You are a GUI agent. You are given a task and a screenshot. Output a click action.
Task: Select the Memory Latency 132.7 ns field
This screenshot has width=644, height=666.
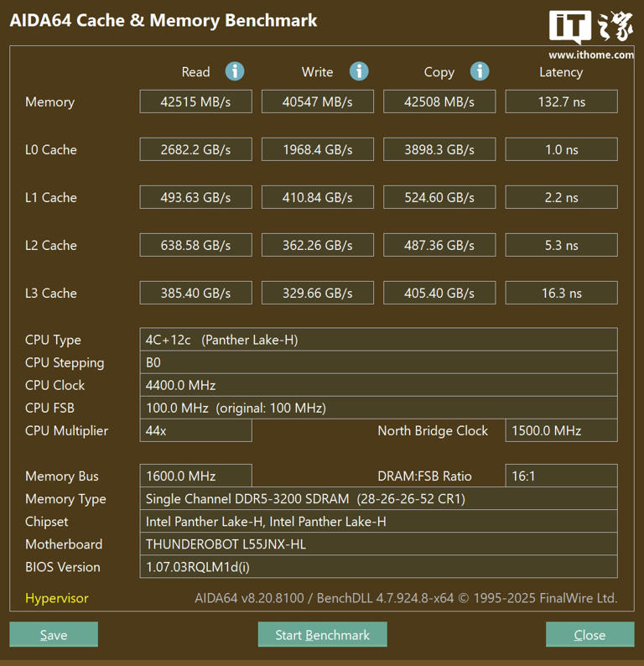coord(561,101)
